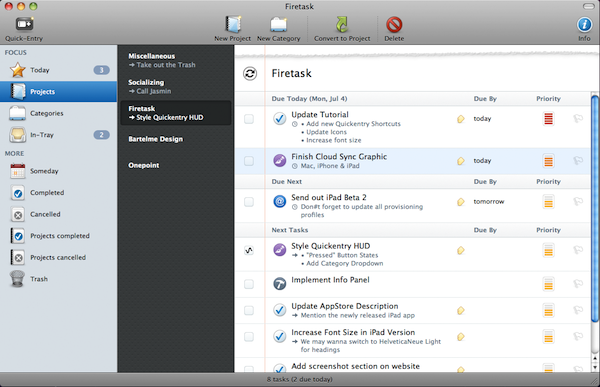
Task: Open the Someday list
Action: [x=58, y=171]
